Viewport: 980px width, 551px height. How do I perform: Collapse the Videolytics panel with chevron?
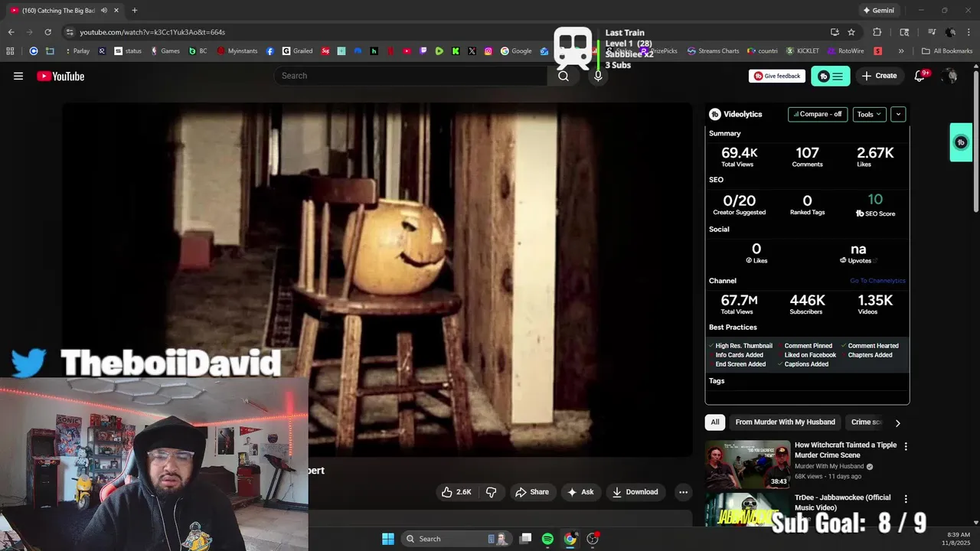(898, 114)
